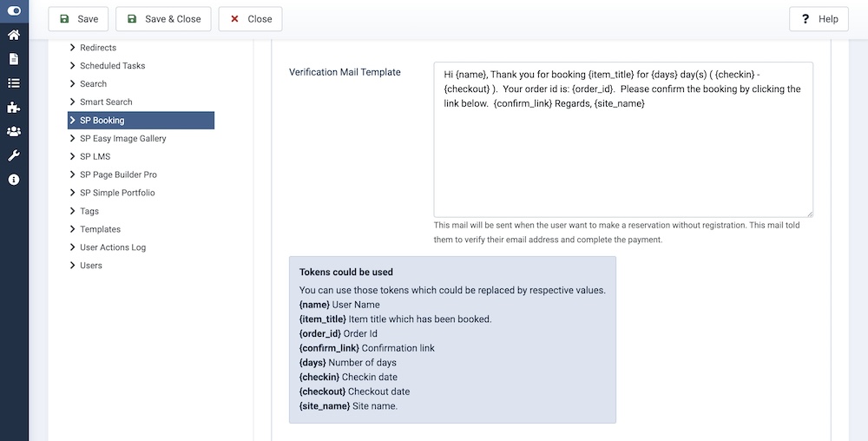The image size is (868, 441).
Task: Open the Menus list icon in sidebar
Action: [x=14, y=83]
